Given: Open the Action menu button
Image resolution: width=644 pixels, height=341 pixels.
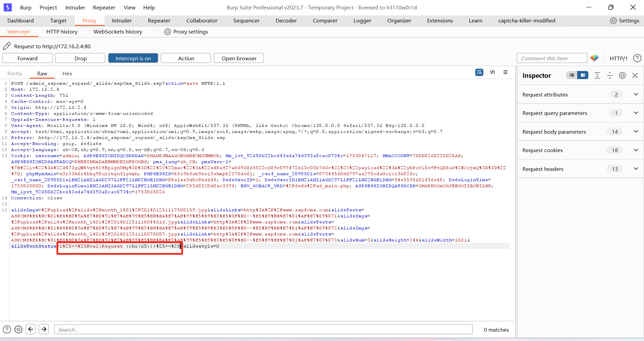Looking at the screenshot, I should 186,58.
